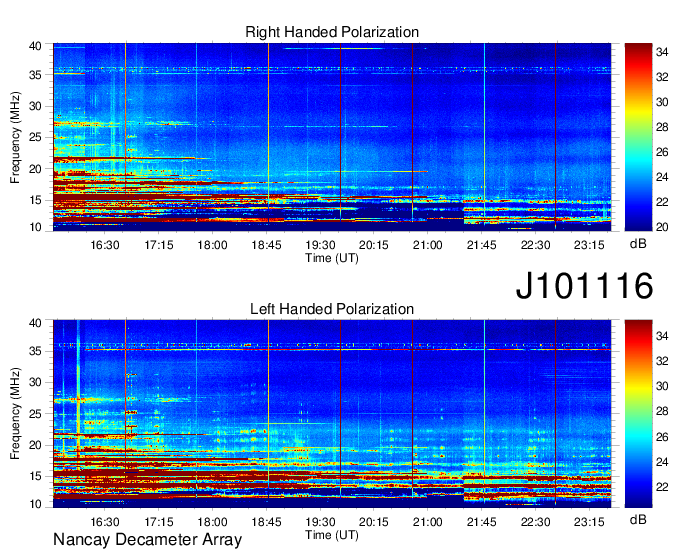Click the 23:15 time tick of Left Handed plot
The image size is (680, 552).
(x=589, y=522)
